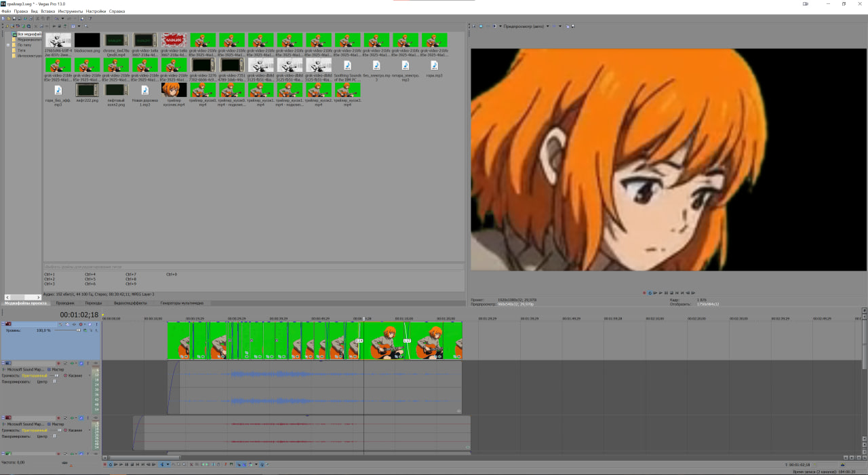The image size is (868, 475).
Task: Click Project Video Properties icon in preview toolbar
Action: coord(474,26)
